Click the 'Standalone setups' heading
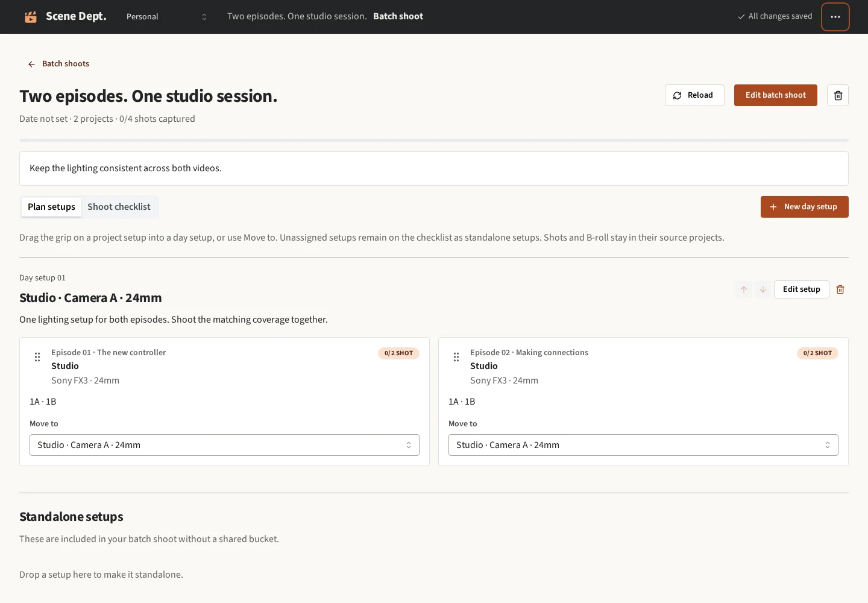868x603 pixels. [71, 517]
